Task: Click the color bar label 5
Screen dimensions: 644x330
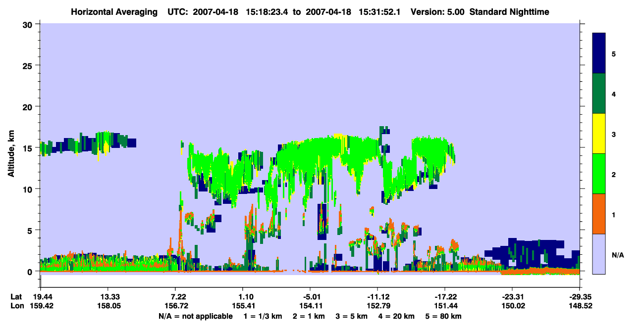Action: click(x=614, y=53)
